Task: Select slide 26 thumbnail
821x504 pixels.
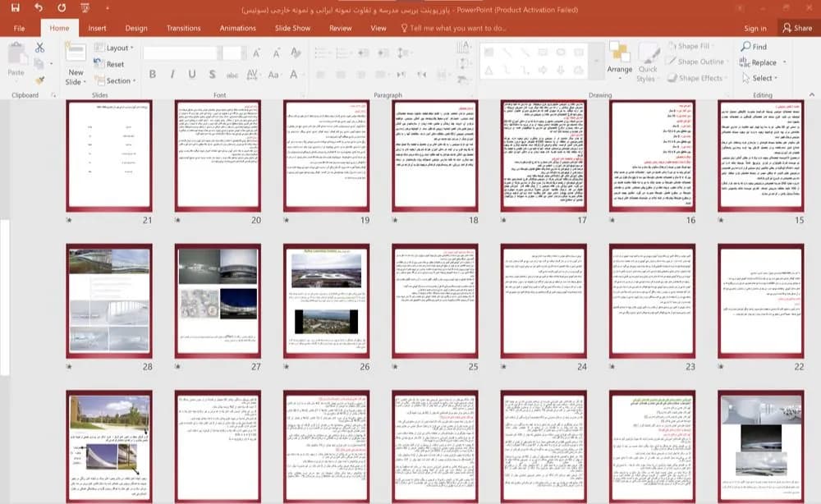Action: click(326, 301)
